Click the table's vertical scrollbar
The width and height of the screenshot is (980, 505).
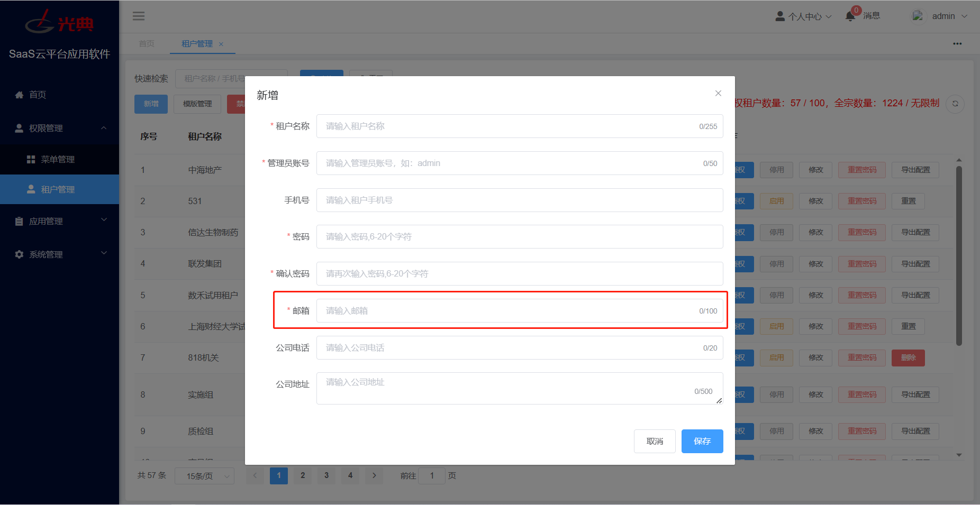[959, 256]
